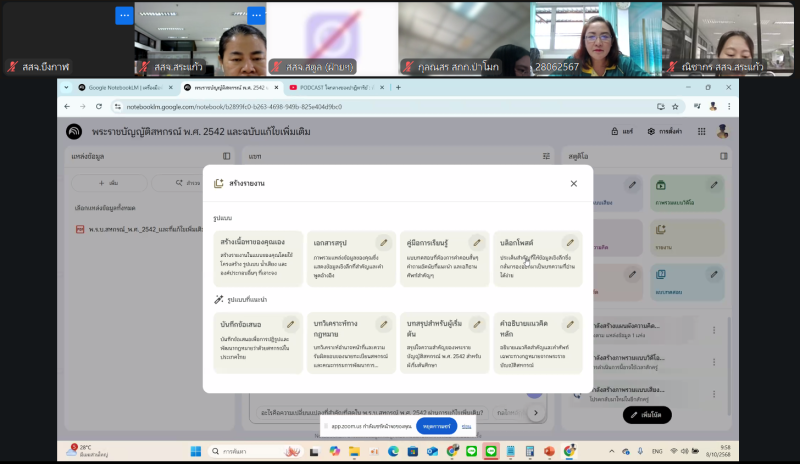Click edit pencil on คำอธิบายแนวคิดหลัก card

pos(569,324)
